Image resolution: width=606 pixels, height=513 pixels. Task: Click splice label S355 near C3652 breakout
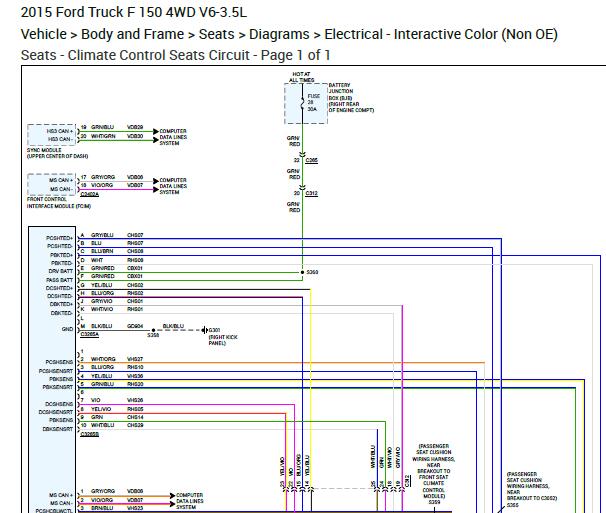(x=512, y=505)
